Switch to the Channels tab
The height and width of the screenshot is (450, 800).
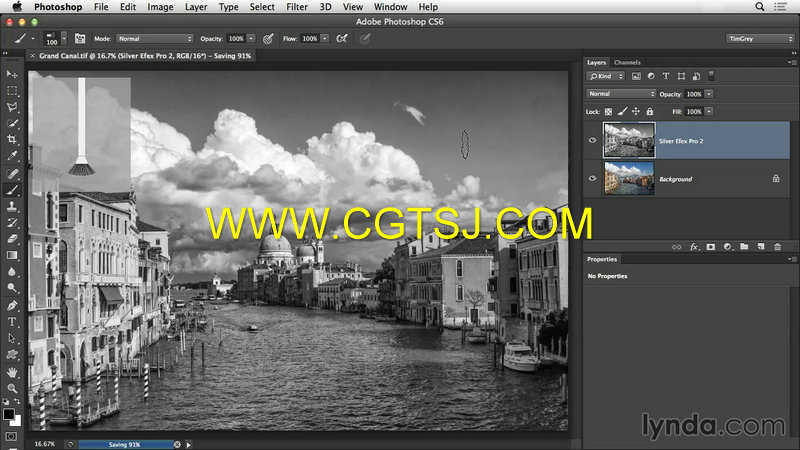point(627,62)
